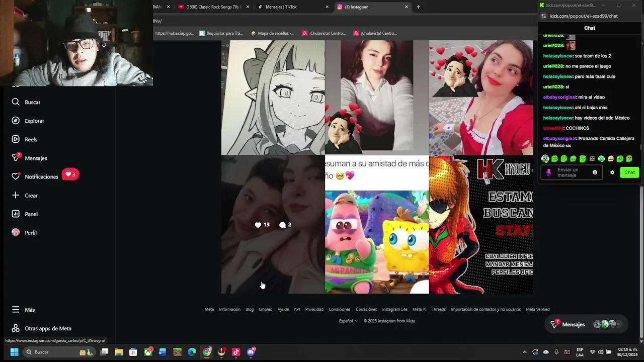Pick the first headphone emote in Kick chat
The image size is (644, 362).
[x=545, y=159]
